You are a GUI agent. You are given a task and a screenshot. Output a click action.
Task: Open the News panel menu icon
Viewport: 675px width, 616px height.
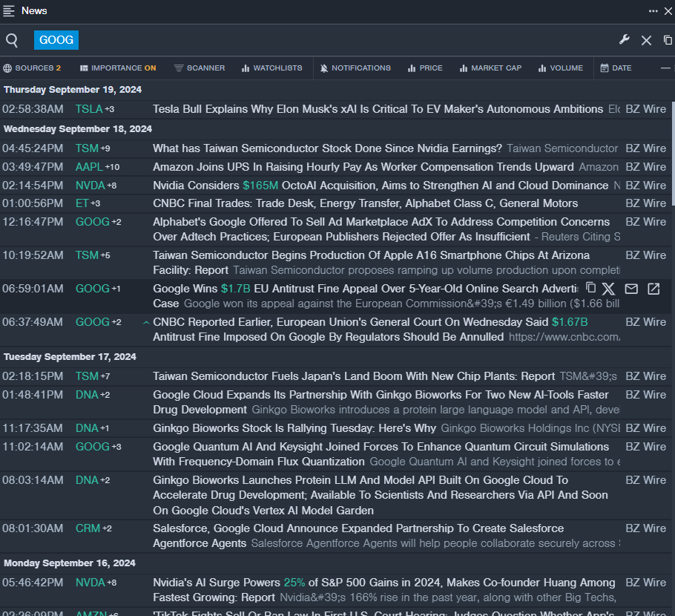tap(9, 11)
